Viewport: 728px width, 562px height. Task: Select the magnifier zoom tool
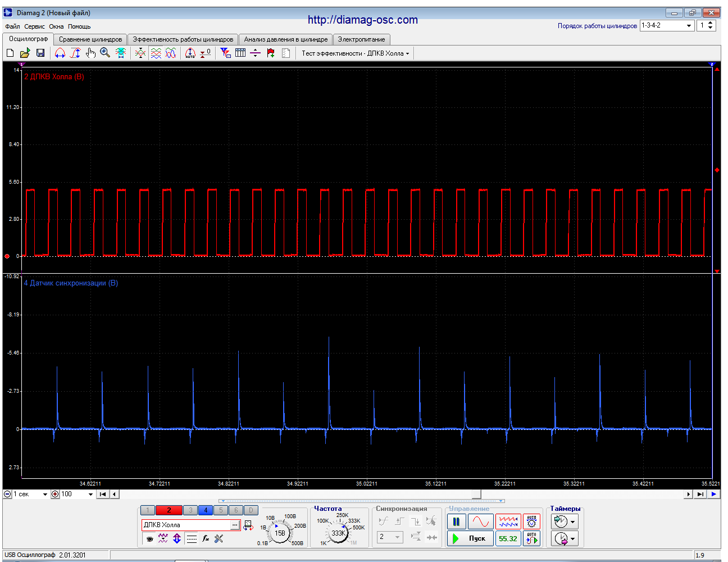click(105, 53)
